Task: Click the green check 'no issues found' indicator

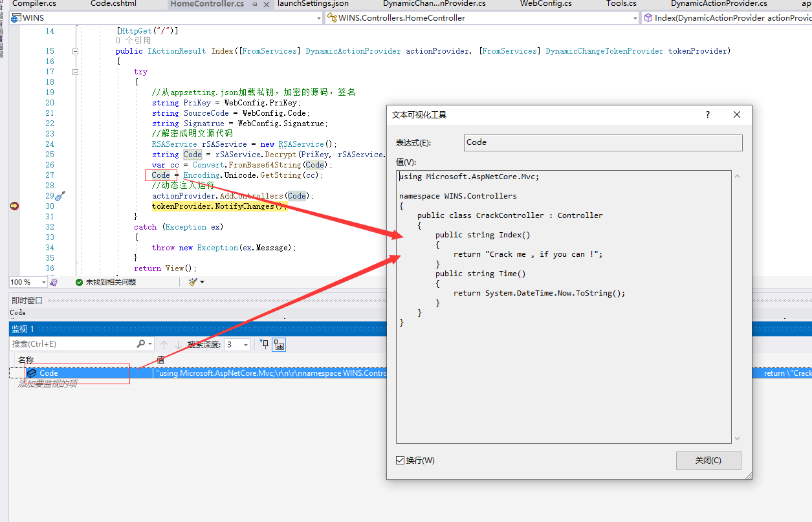Action: click(x=79, y=282)
